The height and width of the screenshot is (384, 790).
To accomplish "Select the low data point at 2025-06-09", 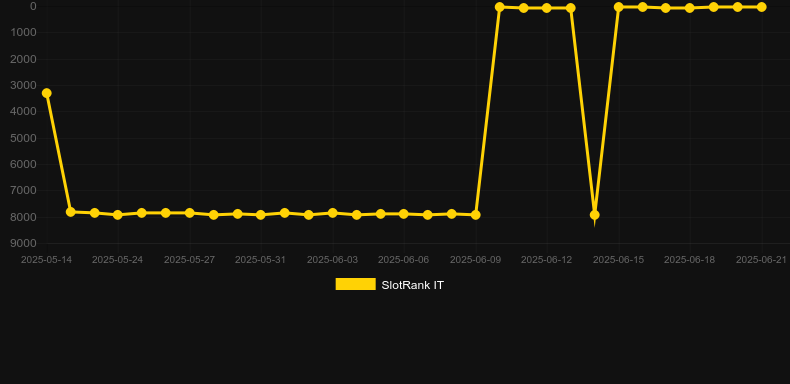I will click(476, 215).
